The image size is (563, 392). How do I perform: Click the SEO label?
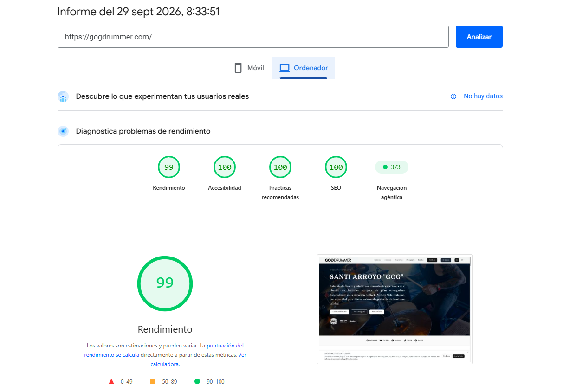(336, 188)
